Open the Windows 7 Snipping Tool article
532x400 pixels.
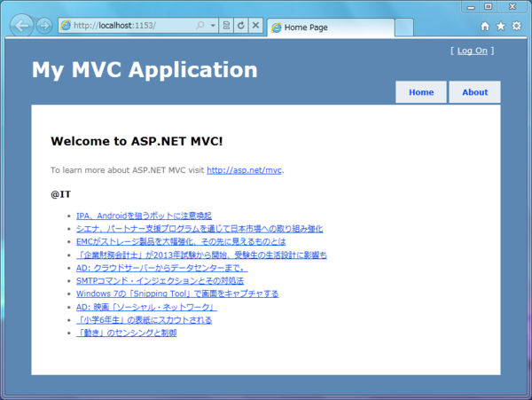[177, 294]
